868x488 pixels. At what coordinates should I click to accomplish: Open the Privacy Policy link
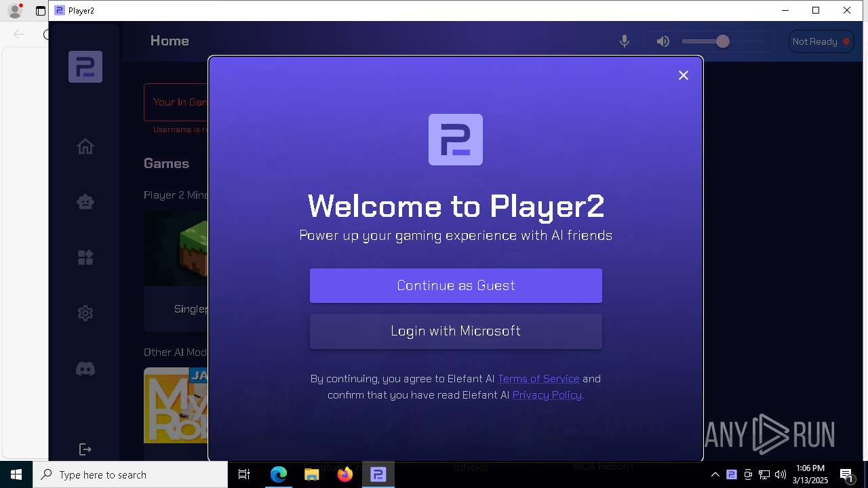tap(547, 395)
